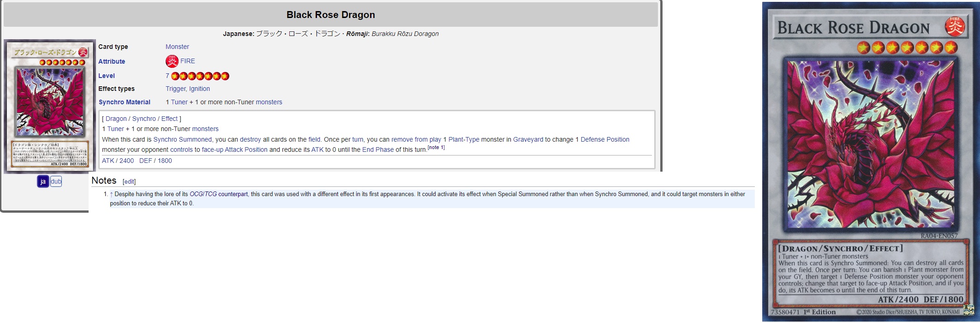
Task: Open the Ignition effect type link
Action: point(199,89)
